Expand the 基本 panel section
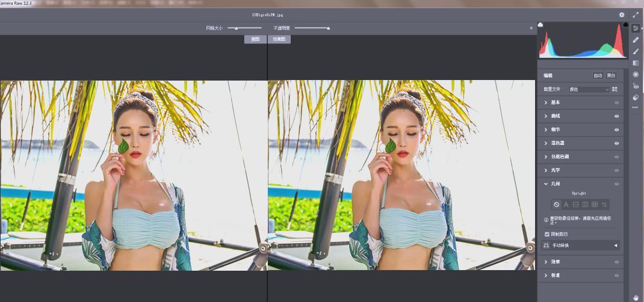Screen dimensions: 644x302 click(x=554, y=103)
